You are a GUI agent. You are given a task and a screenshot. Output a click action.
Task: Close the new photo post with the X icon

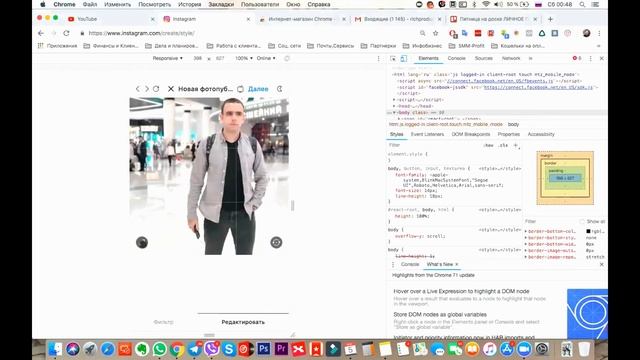coord(171,89)
